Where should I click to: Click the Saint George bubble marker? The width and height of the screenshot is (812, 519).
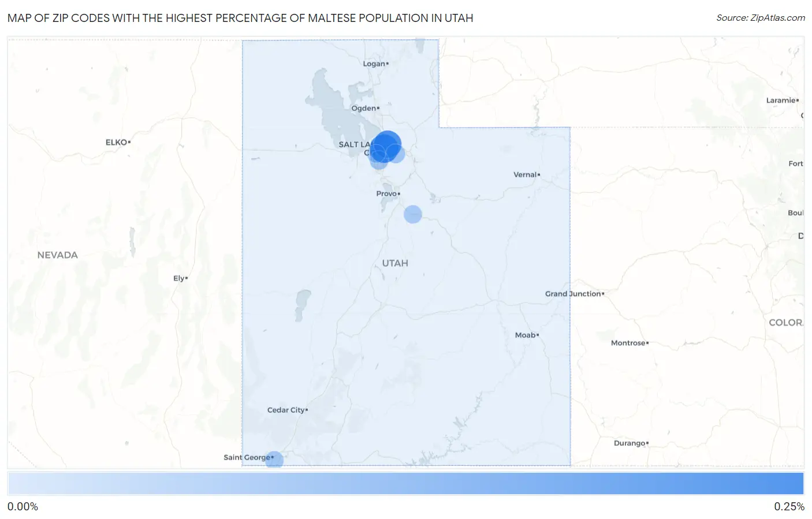274,460
